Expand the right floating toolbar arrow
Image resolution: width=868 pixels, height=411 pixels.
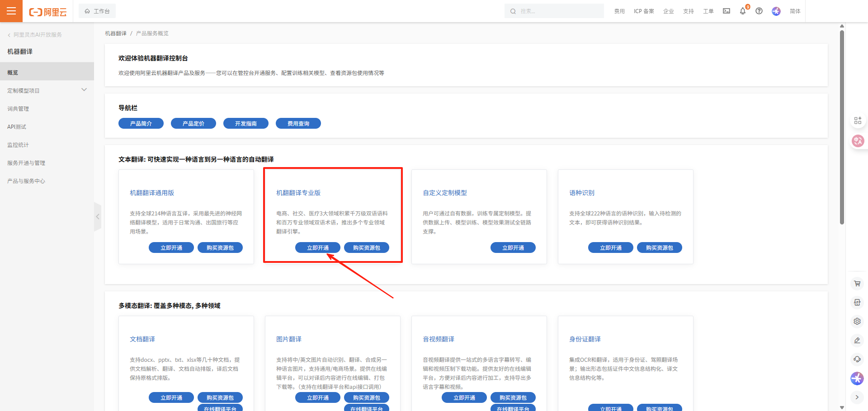click(x=857, y=397)
